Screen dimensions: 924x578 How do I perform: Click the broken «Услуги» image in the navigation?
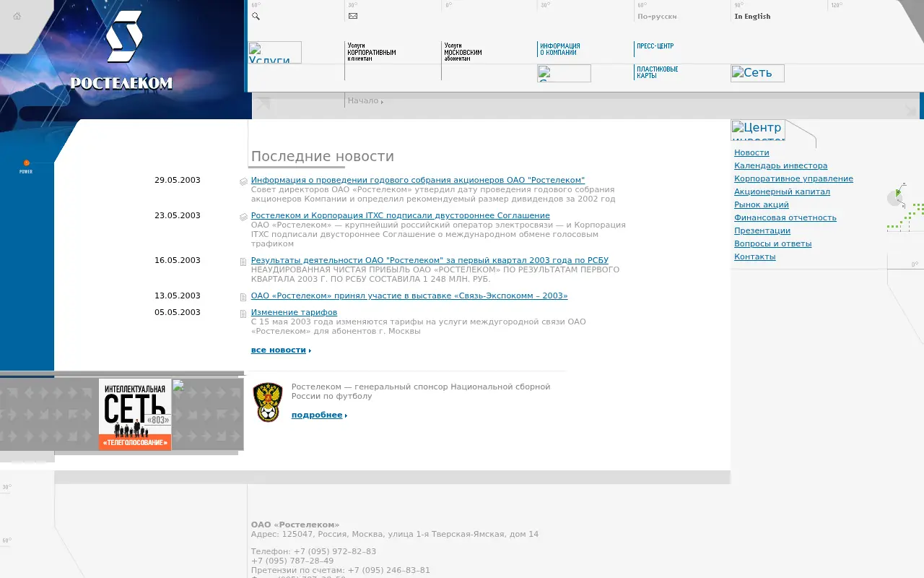275,52
